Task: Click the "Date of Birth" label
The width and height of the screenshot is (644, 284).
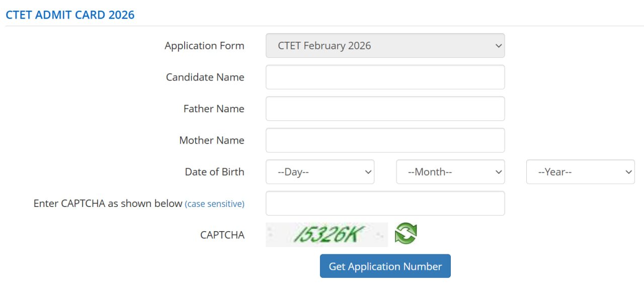Action: tap(214, 172)
